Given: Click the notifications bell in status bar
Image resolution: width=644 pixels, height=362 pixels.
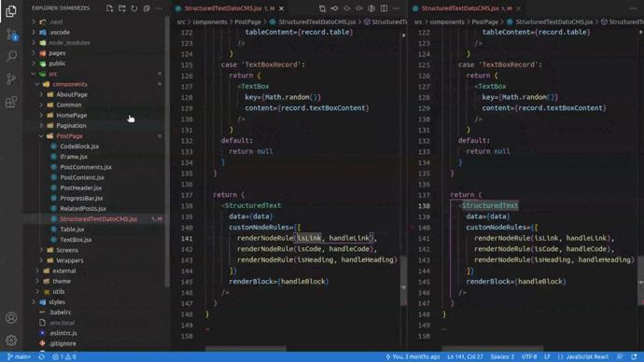Looking at the screenshot, I should click(x=634, y=356).
